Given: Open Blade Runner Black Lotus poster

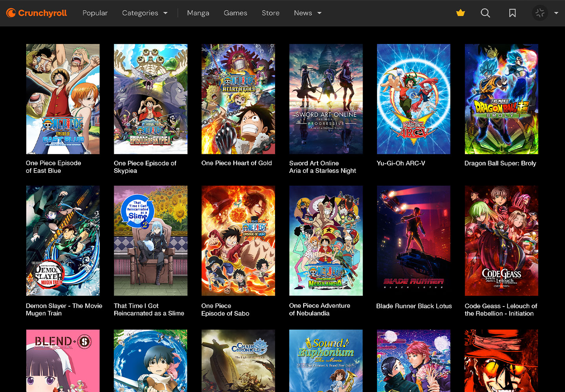Looking at the screenshot, I should pos(414,241).
